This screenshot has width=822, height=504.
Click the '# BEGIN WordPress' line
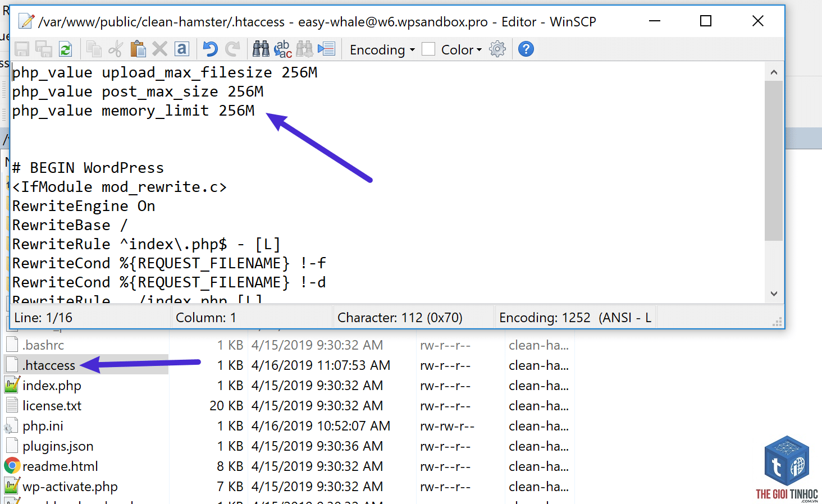coord(88,168)
